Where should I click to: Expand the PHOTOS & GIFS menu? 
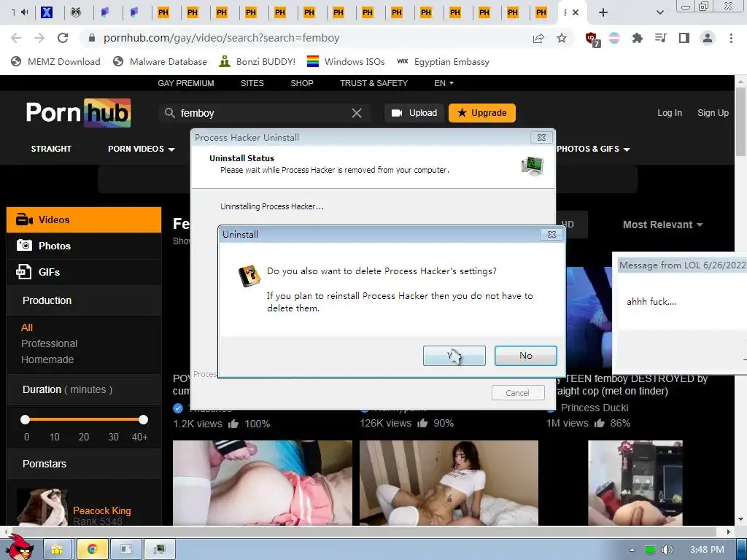point(593,149)
